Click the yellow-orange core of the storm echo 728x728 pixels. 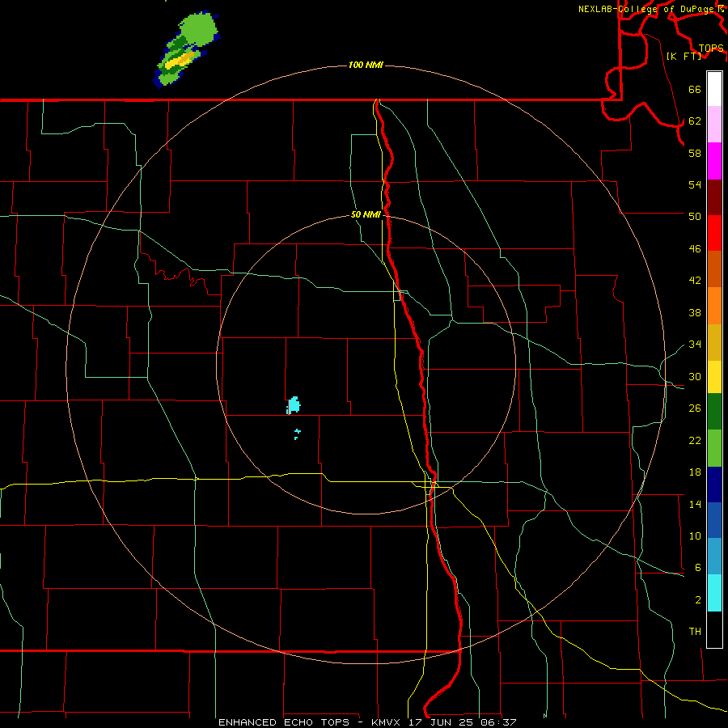click(180, 59)
